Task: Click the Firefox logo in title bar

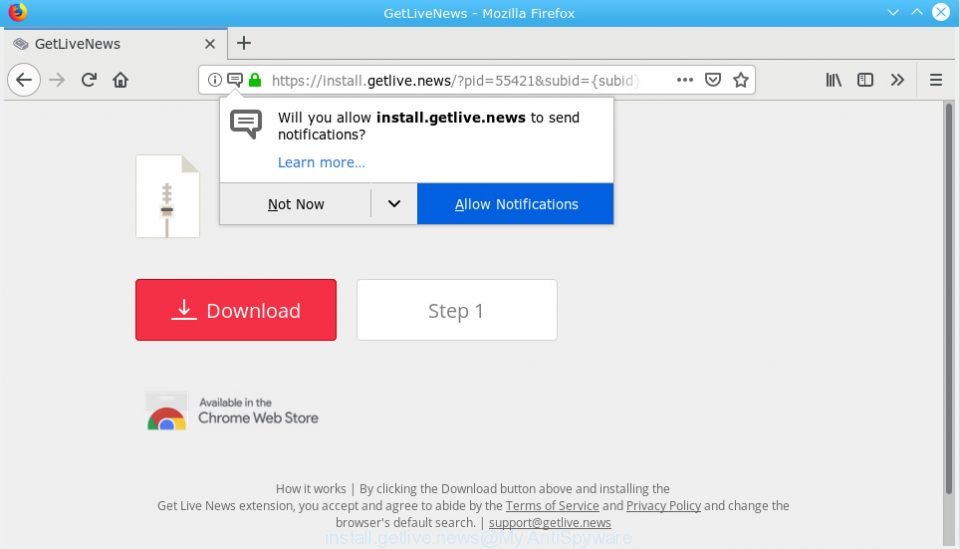Action: coord(18,12)
